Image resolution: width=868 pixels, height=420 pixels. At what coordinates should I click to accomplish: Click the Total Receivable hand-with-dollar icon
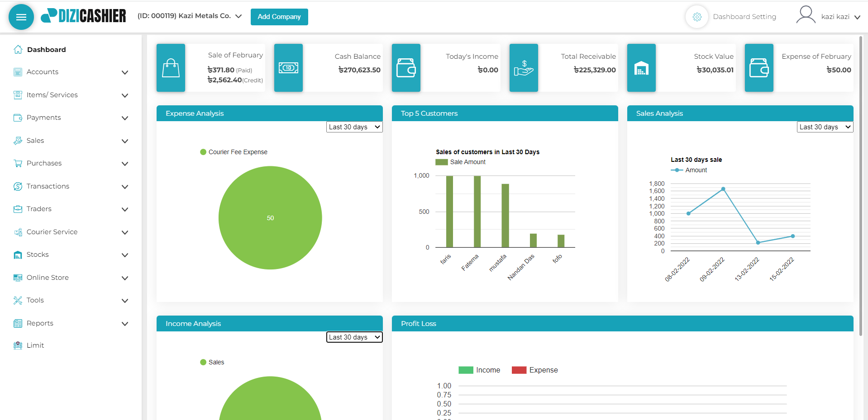[x=524, y=68]
